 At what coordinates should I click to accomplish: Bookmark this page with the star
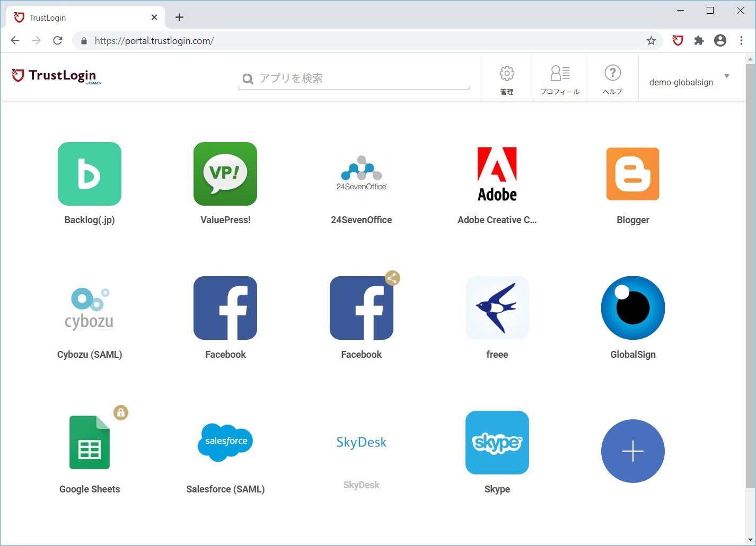(x=651, y=41)
